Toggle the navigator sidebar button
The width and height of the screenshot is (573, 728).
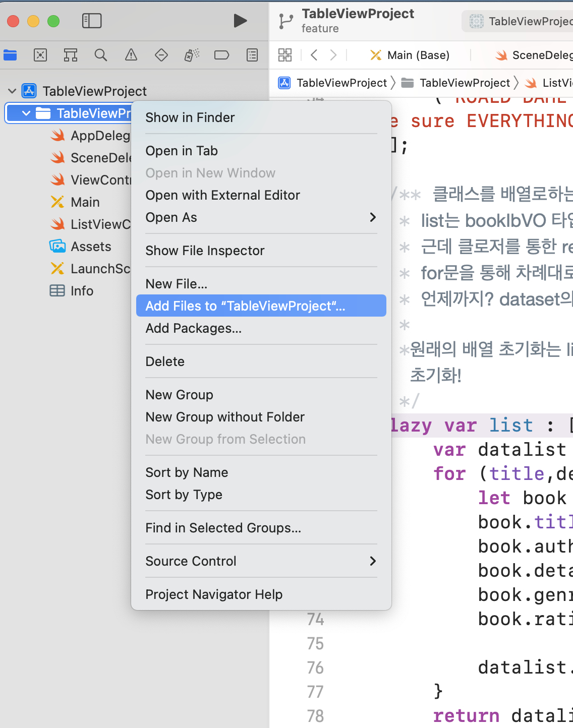(x=92, y=21)
